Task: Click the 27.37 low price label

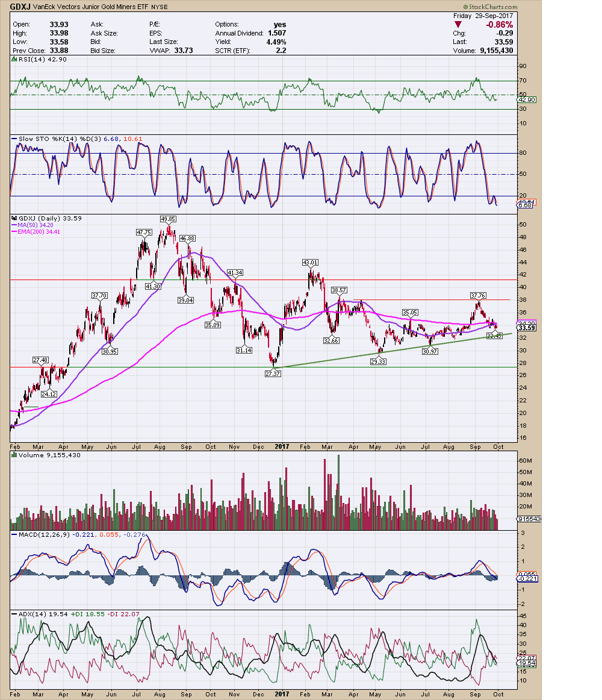Action: coord(273,373)
